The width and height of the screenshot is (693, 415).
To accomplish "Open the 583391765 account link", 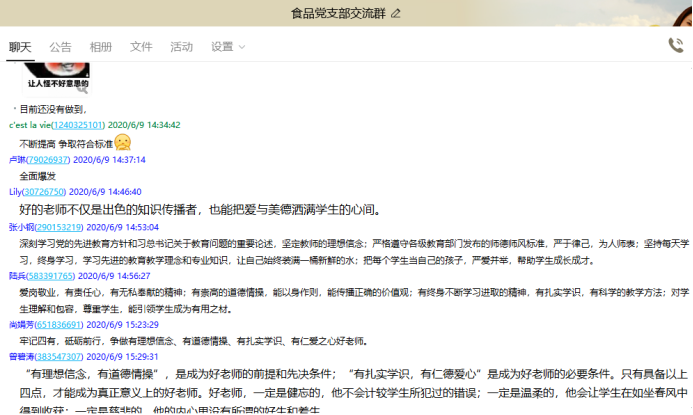I will point(51,275).
